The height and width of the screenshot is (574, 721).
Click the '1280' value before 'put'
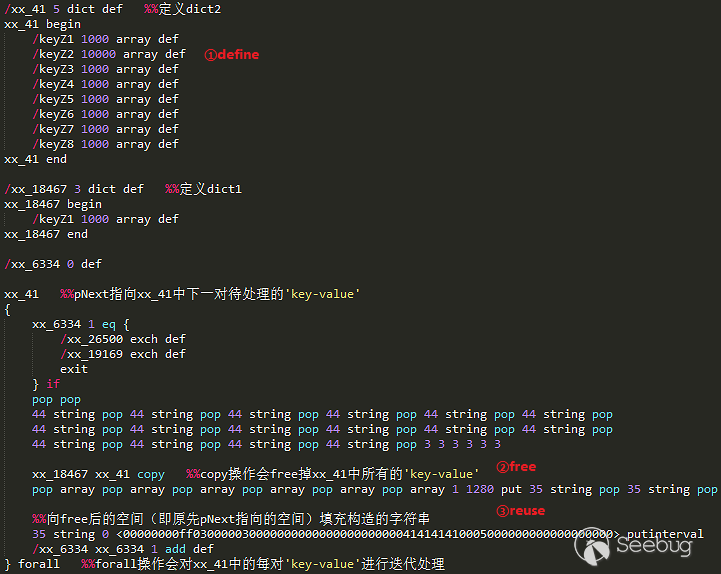480,489
